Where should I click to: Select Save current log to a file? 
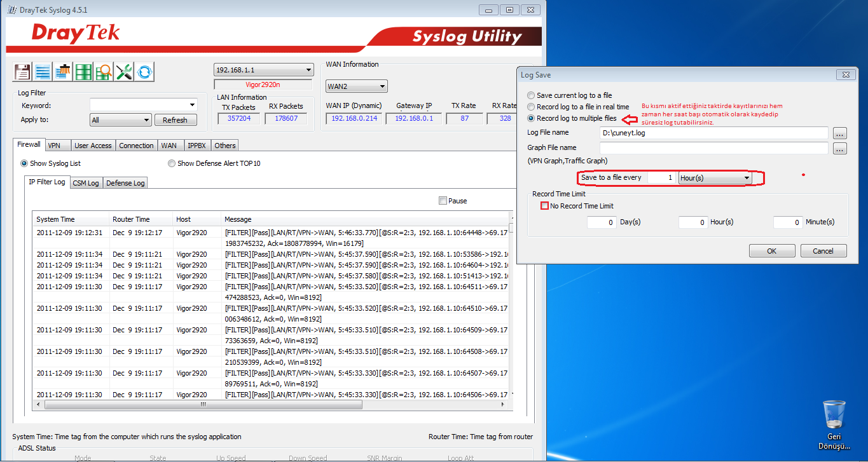pyautogui.click(x=532, y=95)
